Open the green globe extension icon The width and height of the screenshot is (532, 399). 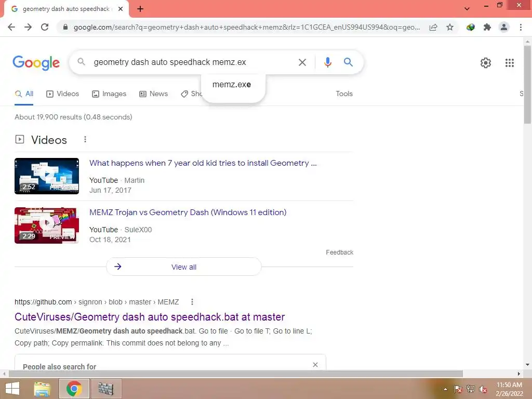[471, 27]
